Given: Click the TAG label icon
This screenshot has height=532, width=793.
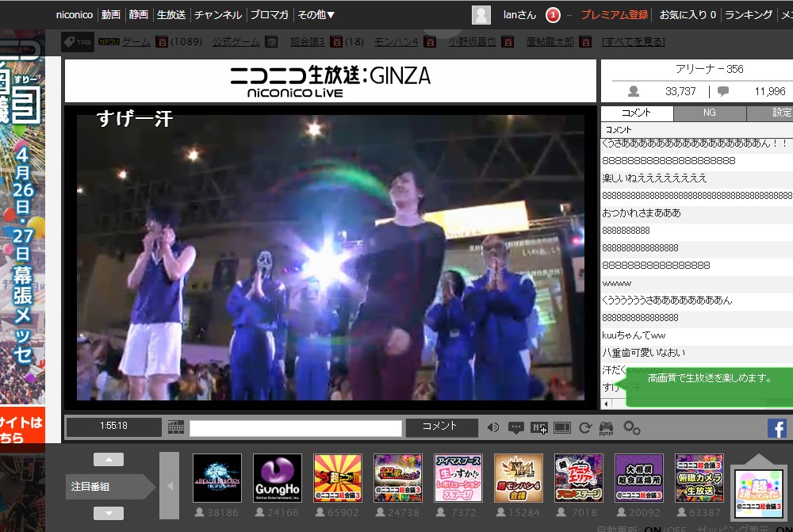Looking at the screenshot, I should tap(78, 42).
